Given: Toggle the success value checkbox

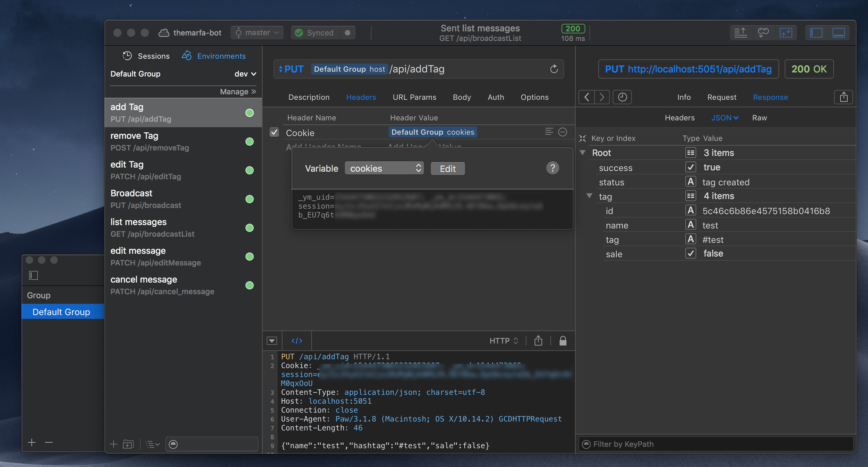Looking at the screenshot, I should pyautogui.click(x=690, y=167).
